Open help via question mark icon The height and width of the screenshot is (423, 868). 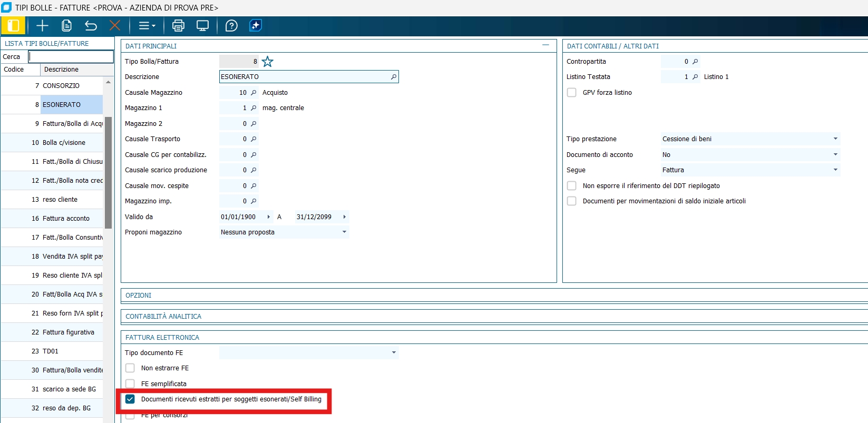pos(231,26)
